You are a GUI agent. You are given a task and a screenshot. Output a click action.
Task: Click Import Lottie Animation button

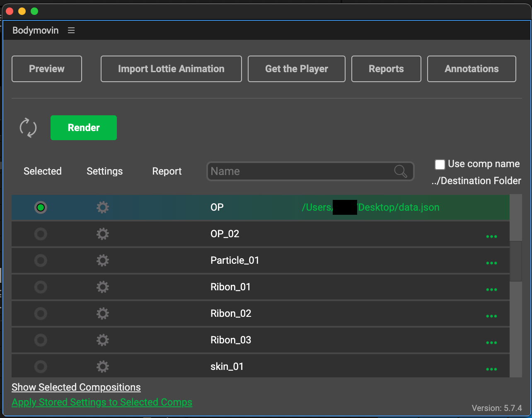pyautogui.click(x=171, y=69)
